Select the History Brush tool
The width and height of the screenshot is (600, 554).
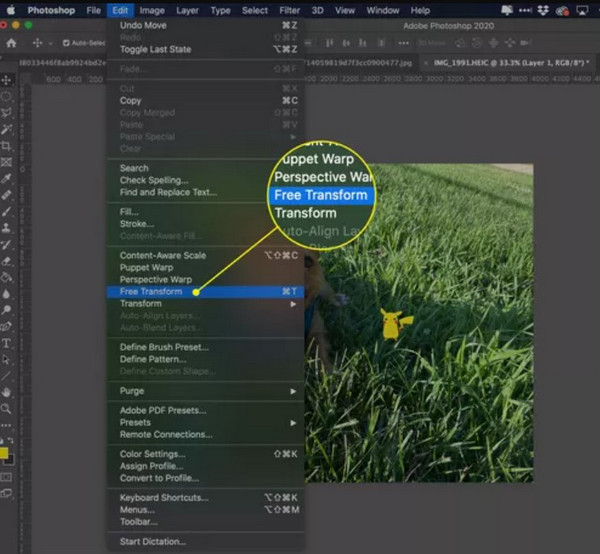[x=6, y=244]
